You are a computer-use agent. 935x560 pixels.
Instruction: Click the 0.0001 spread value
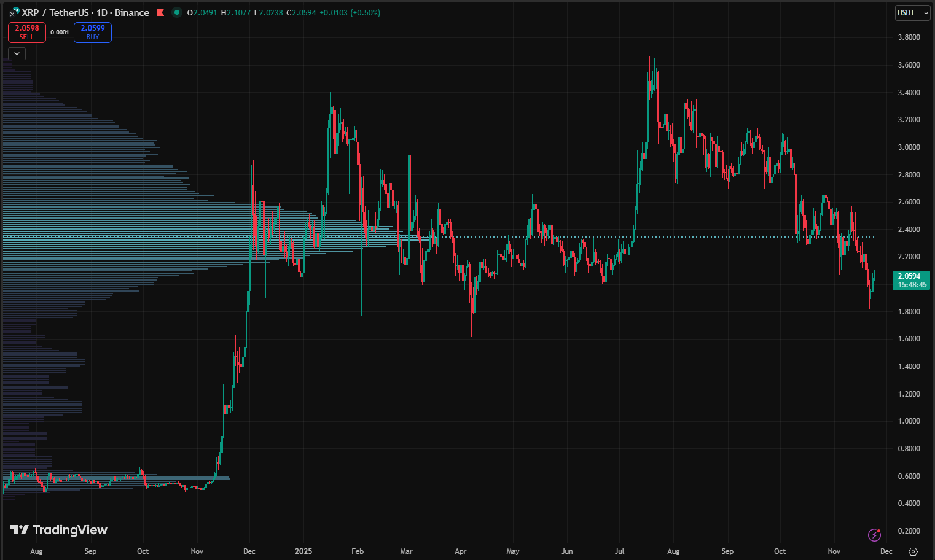coord(60,33)
